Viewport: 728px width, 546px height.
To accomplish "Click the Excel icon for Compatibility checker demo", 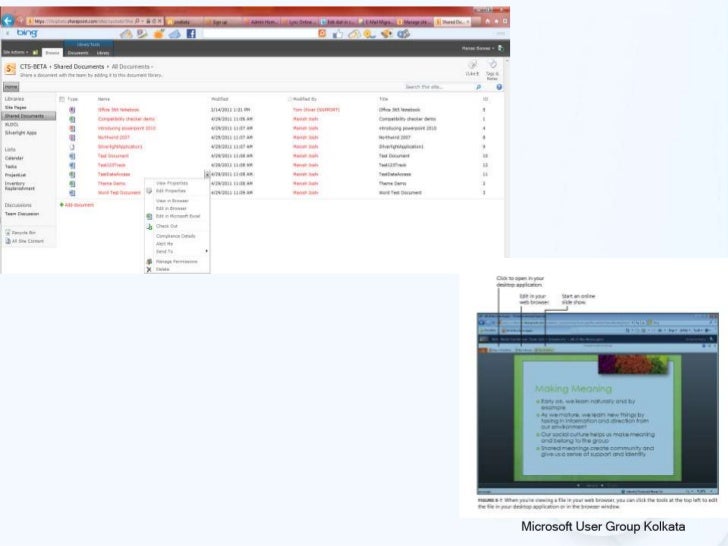I will tap(72, 119).
